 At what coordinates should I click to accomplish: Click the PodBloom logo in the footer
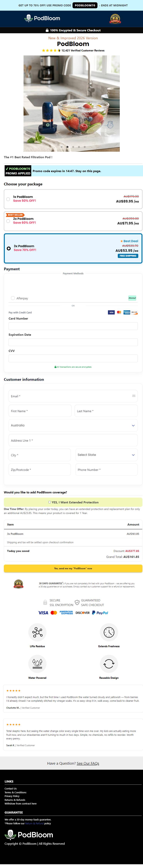(x=29, y=834)
